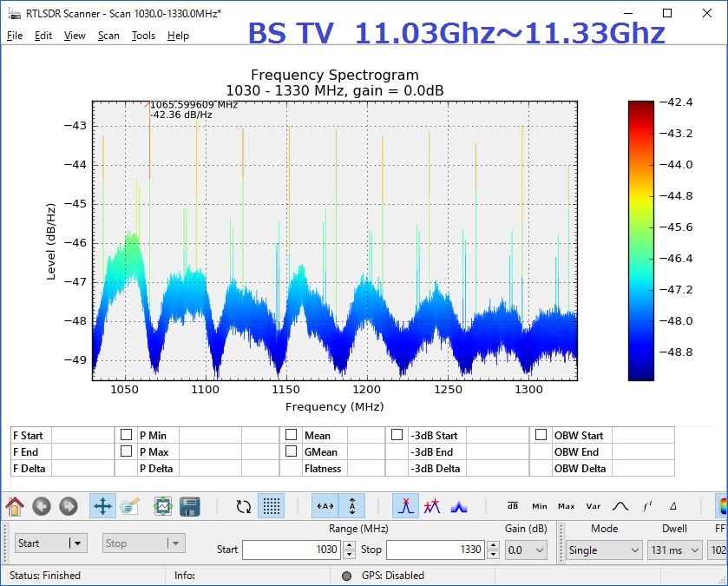Toggle auto frequency range icon
The height and width of the screenshot is (586, 728).
325,506
